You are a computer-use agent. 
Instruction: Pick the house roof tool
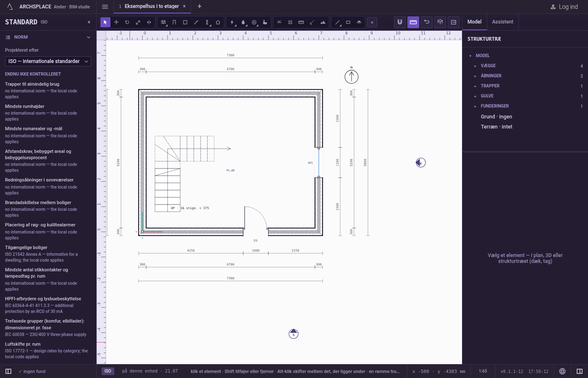[x=218, y=22]
